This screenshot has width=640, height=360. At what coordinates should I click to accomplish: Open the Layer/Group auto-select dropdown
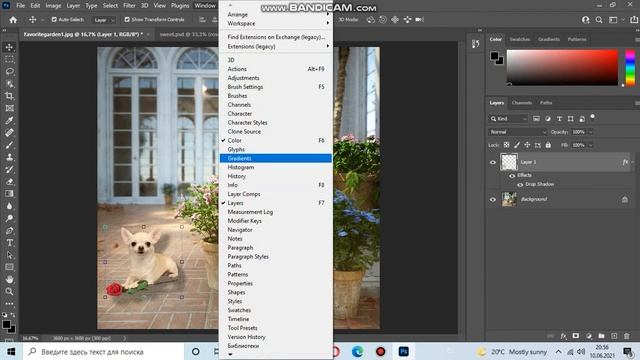click(x=104, y=20)
